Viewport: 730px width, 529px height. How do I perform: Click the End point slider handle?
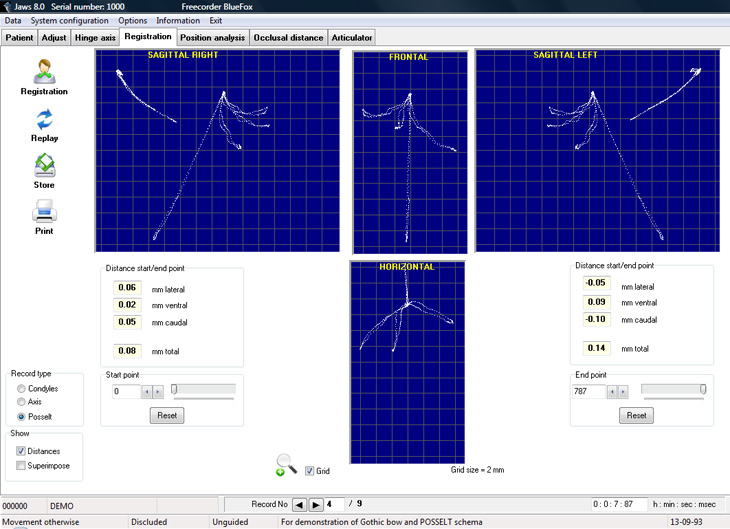[x=703, y=389]
